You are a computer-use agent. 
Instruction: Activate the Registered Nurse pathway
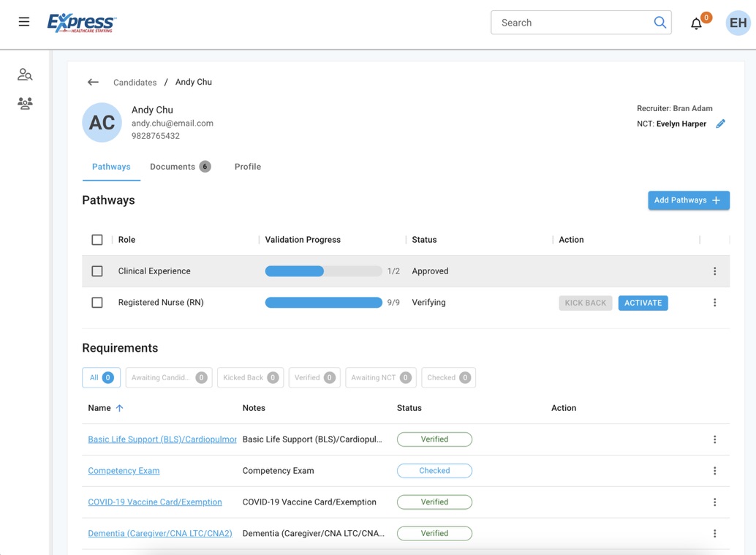point(643,303)
